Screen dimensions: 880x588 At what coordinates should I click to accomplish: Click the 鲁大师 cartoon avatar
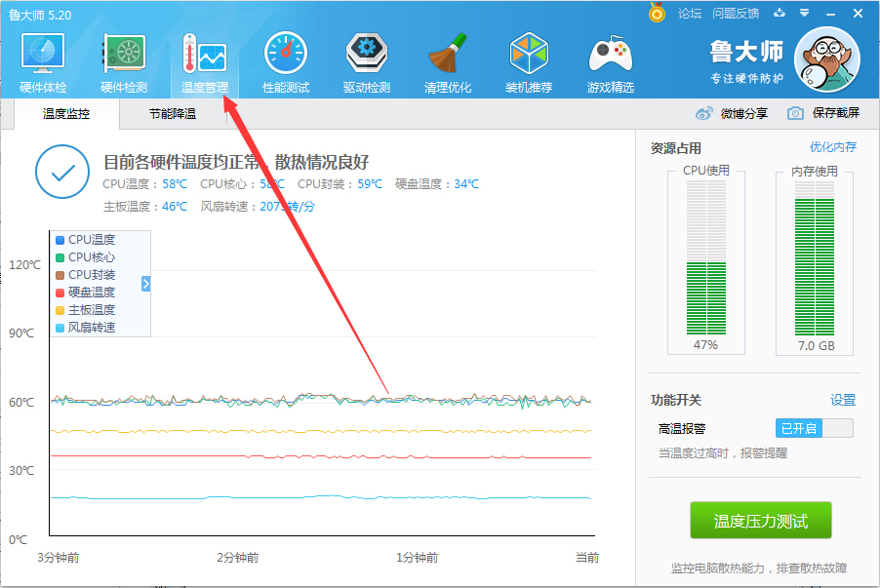(x=827, y=60)
